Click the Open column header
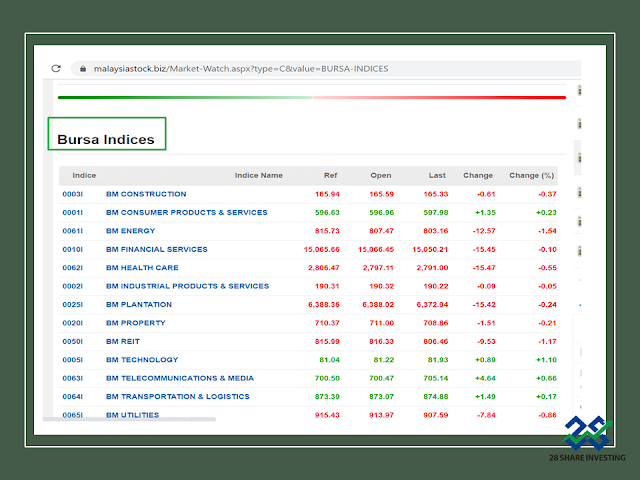 [381, 176]
